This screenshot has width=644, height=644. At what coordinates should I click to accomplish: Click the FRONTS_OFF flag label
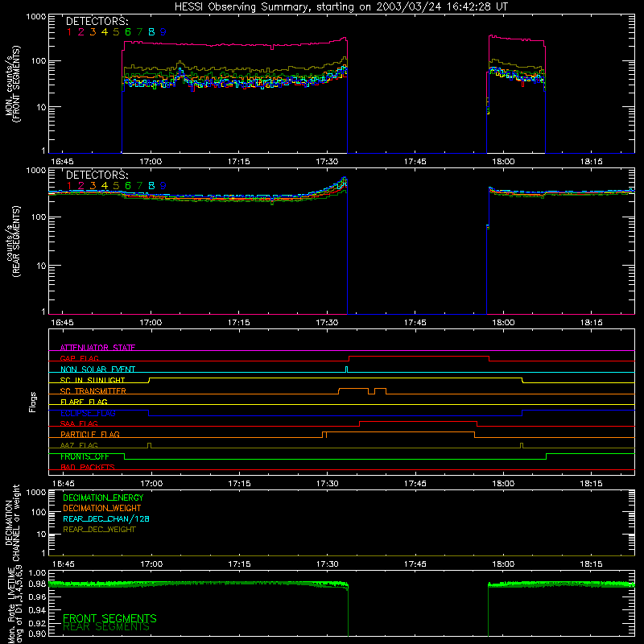coord(85,456)
